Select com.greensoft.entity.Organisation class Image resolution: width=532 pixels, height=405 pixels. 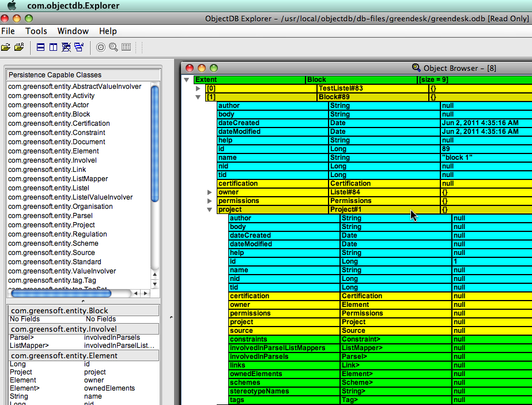61,207
